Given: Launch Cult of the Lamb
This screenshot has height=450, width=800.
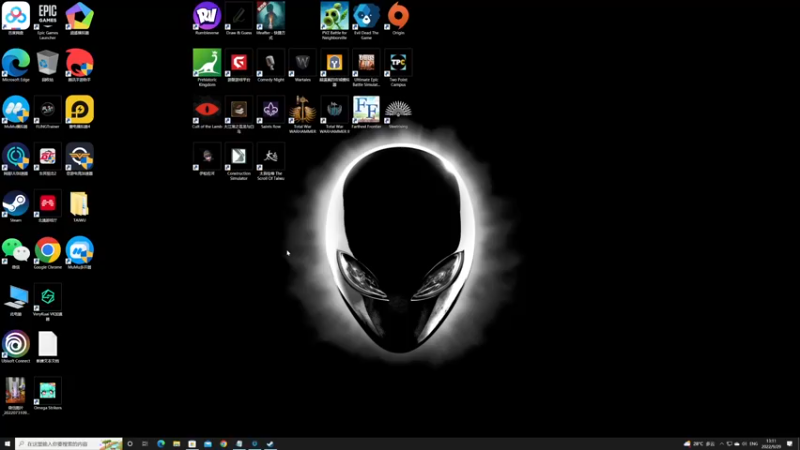Looking at the screenshot, I should click(x=207, y=112).
